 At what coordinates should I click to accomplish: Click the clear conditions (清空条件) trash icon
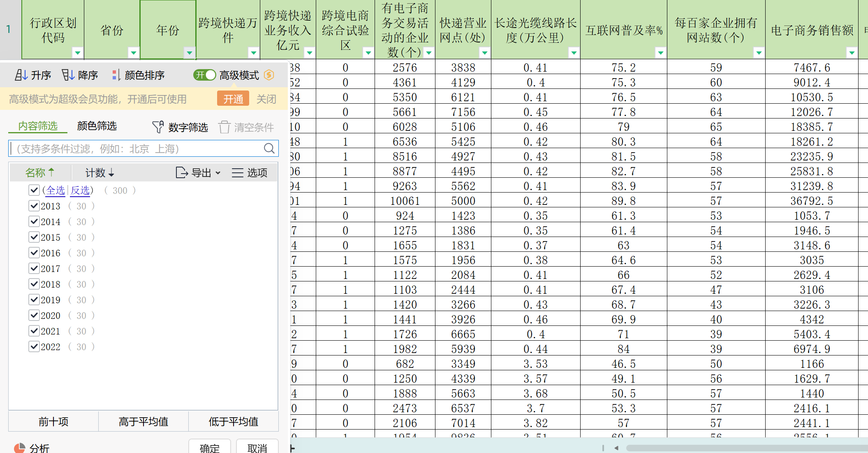(x=224, y=127)
